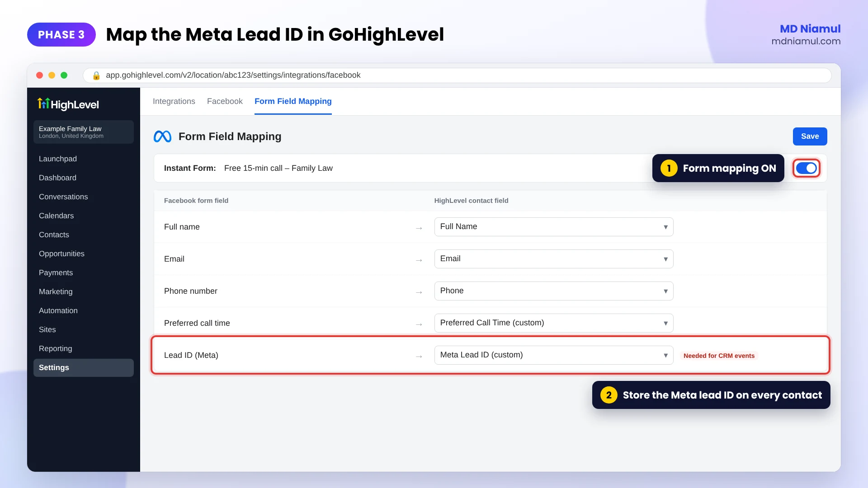Open Automation in the sidebar
The height and width of the screenshot is (488, 868).
pos(84,311)
